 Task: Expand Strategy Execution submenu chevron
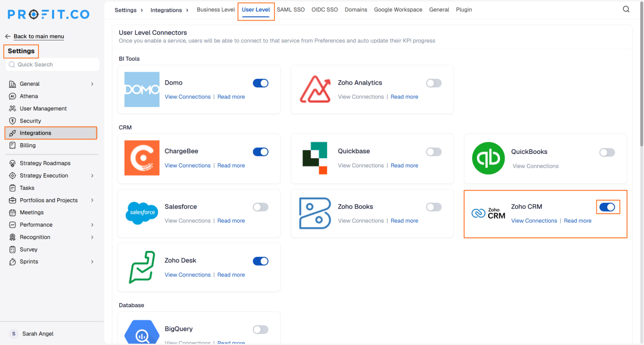92,176
